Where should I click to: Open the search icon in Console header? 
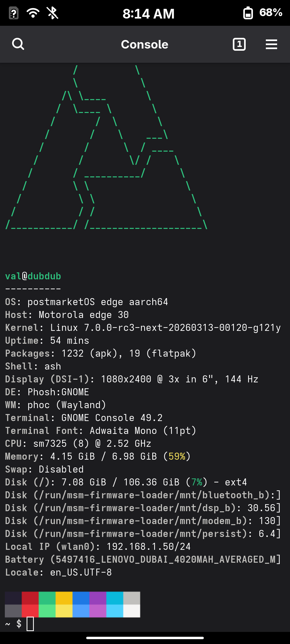[x=18, y=44]
